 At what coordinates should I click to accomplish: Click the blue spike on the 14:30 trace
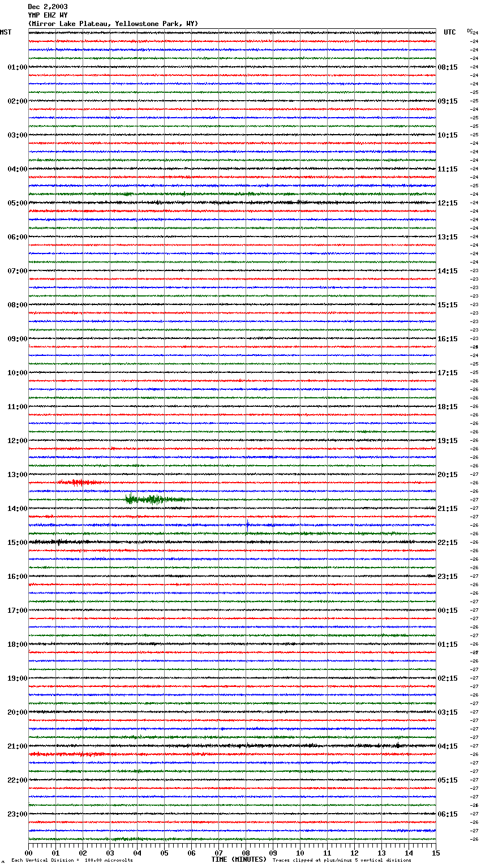point(247,524)
